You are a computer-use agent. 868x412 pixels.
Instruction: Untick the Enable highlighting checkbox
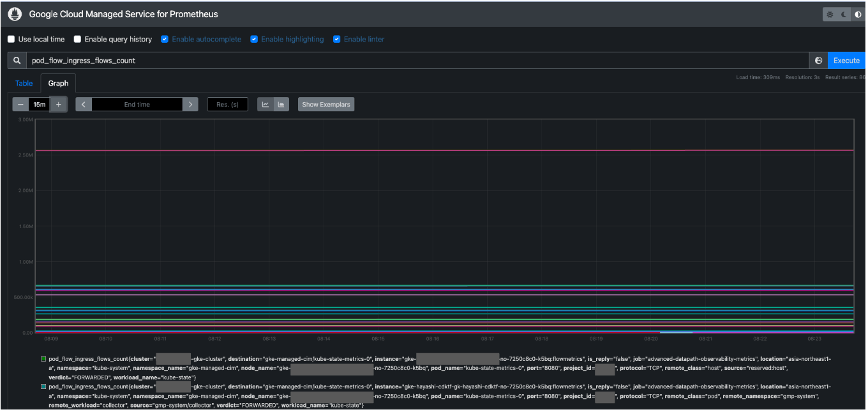(x=254, y=39)
